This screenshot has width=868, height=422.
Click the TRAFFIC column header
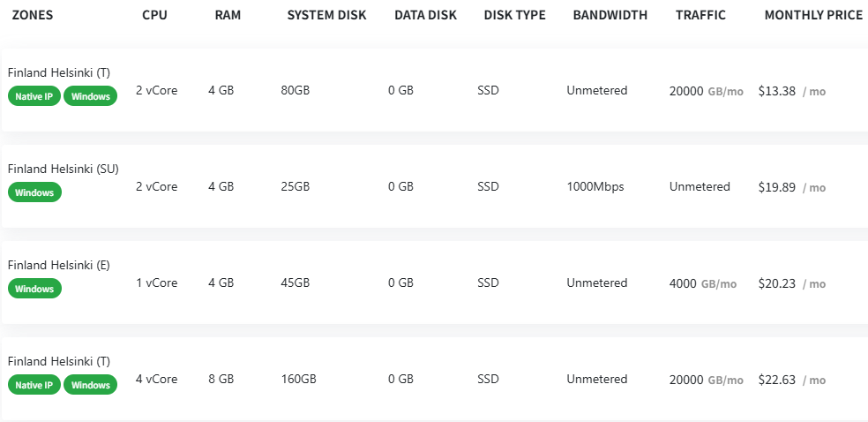tap(700, 15)
